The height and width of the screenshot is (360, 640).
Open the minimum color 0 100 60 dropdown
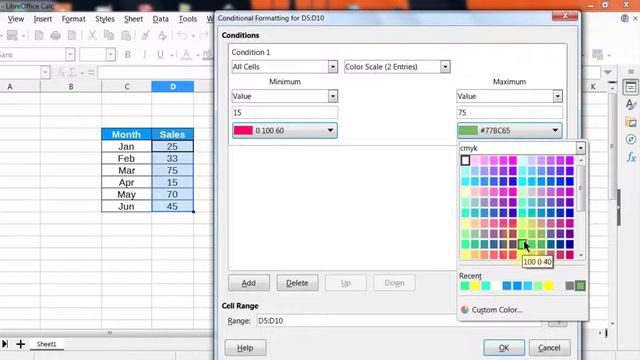[x=284, y=130]
